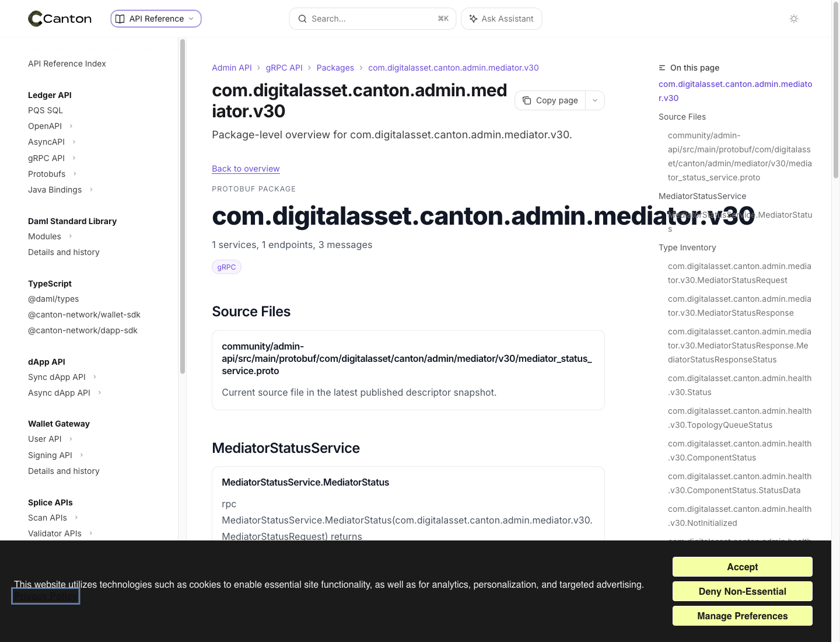This screenshot has height=642, width=840.
Task: Open mediator_status_service.proto outline link
Action: pos(740,156)
